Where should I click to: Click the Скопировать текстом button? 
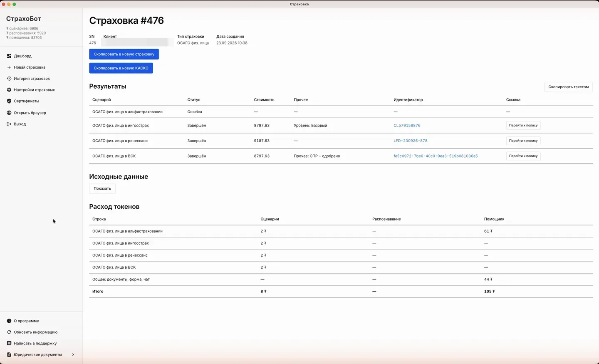[568, 87]
